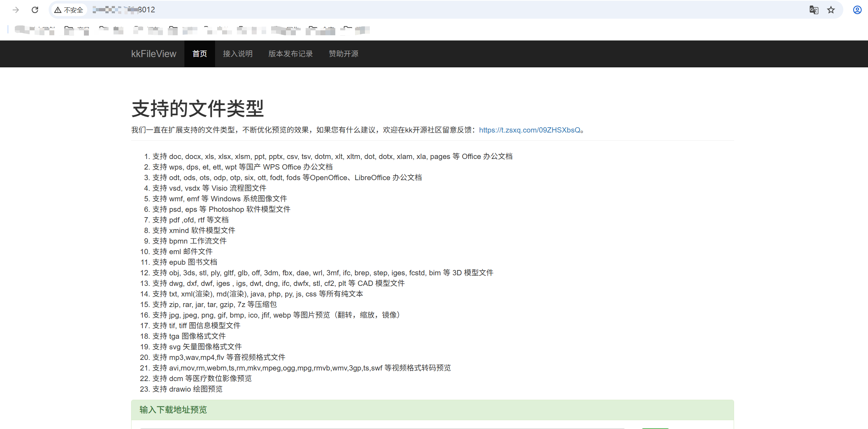Click list row about Office 办公文档 formats
This screenshot has width=868, height=429.
pyautogui.click(x=332, y=157)
